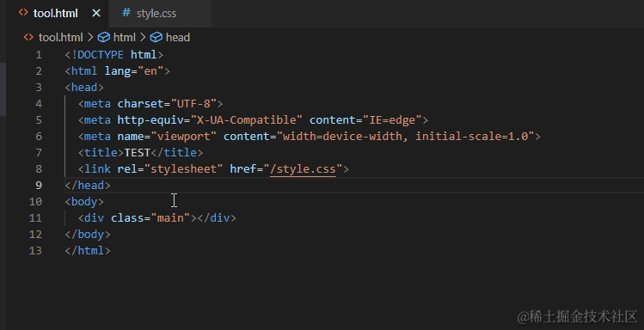The image size is (644, 330).
Task: Click line number 10 in gutter
Action: pyautogui.click(x=35, y=202)
